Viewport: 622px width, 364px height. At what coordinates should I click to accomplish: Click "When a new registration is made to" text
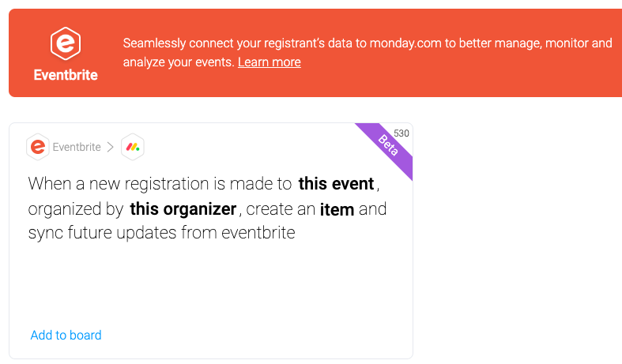(x=160, y=184)
